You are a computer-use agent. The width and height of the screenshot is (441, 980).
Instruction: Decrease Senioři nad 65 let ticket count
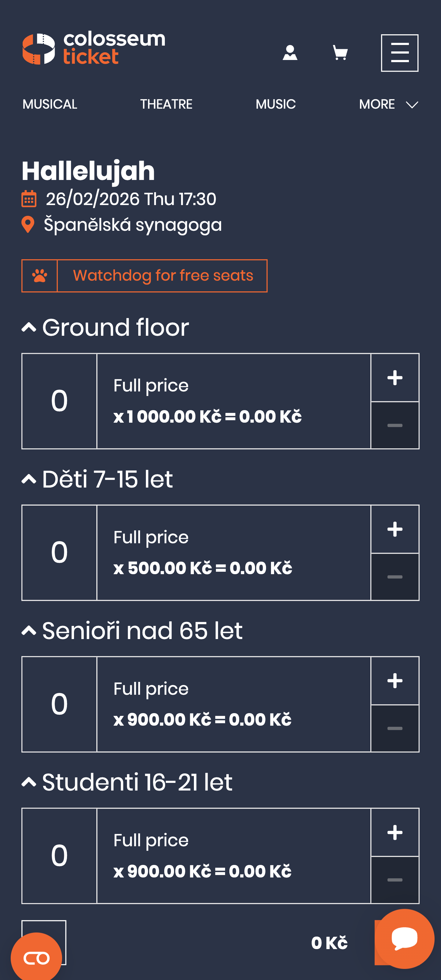[x=395, y=728]
